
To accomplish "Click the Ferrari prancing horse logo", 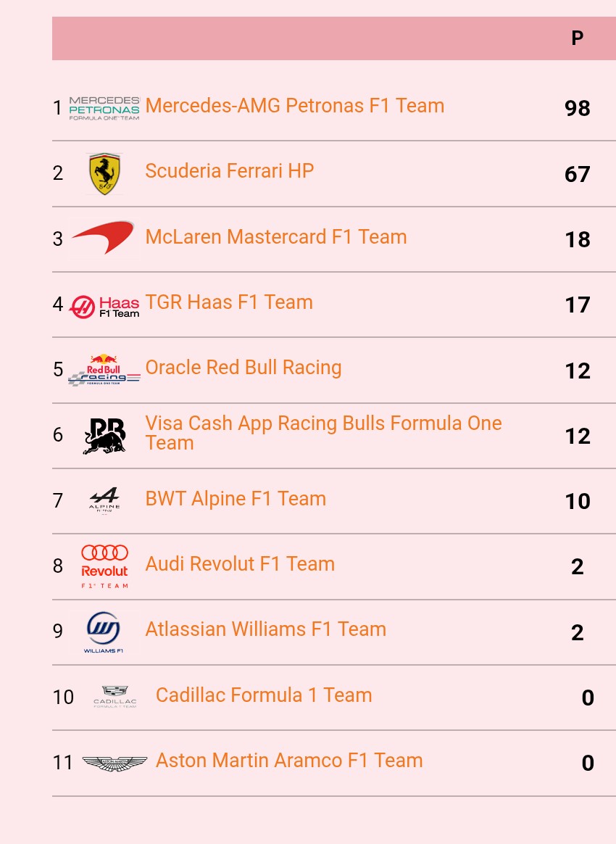I will pyautogui.click(x=104, y=174).
